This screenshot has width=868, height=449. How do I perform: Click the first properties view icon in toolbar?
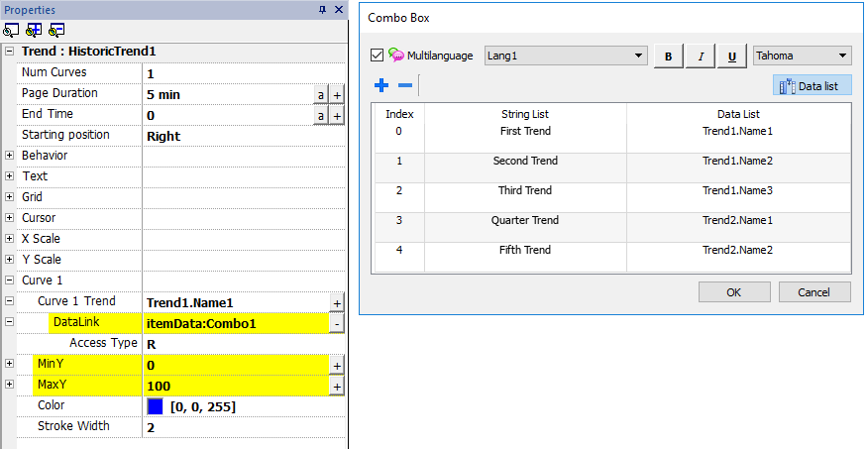(10, 29)
